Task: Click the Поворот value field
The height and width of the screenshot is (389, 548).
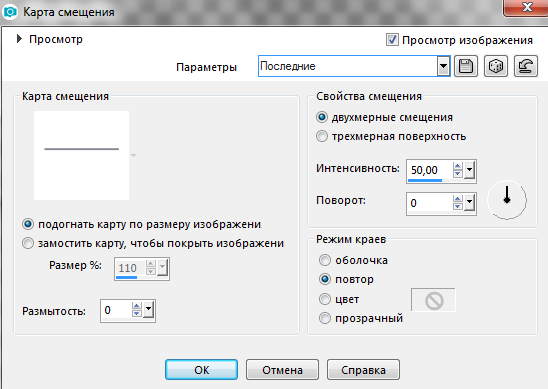Action: (430, 203)
